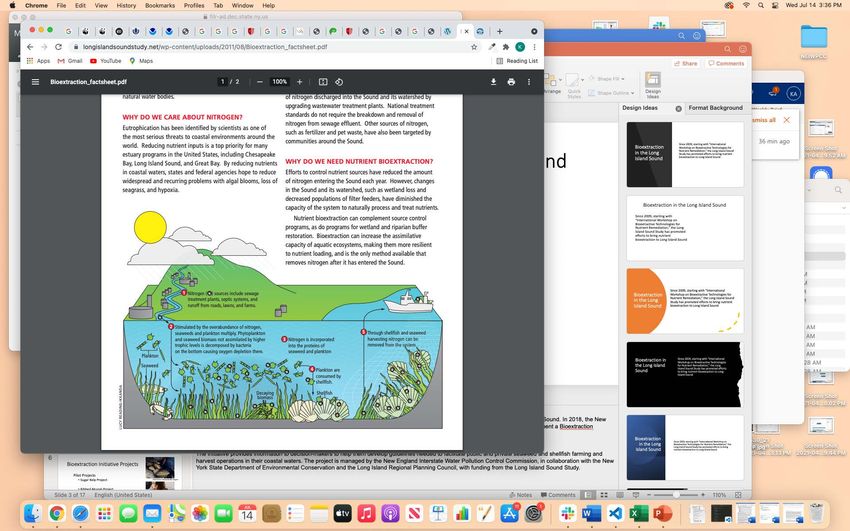Open the Bookmarks menu in menu bar

pyautogui.click(x=158, y=5)
